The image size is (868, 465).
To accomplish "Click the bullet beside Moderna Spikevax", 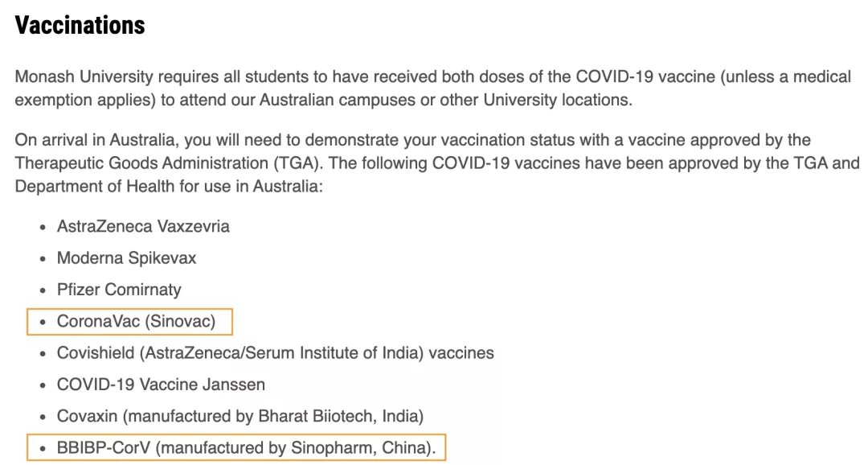I will coord(43,259).
